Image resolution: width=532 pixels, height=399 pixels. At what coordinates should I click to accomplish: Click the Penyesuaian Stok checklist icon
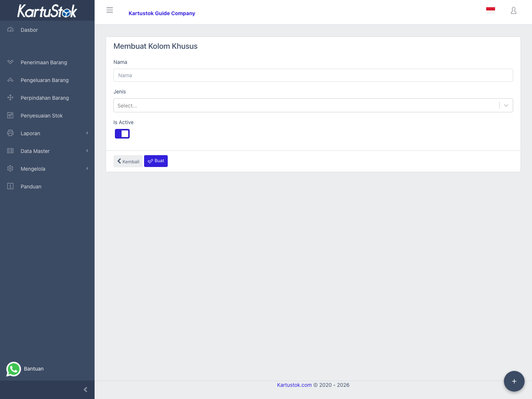[10, 115]
